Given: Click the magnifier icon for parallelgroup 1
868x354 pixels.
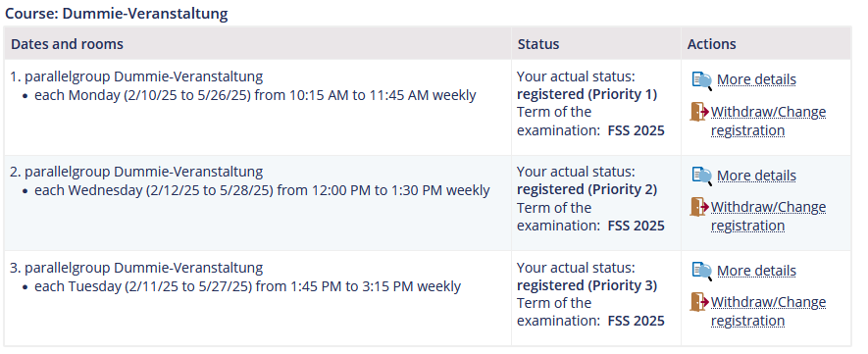Looking at the screenshot, I should pos(702,80).
